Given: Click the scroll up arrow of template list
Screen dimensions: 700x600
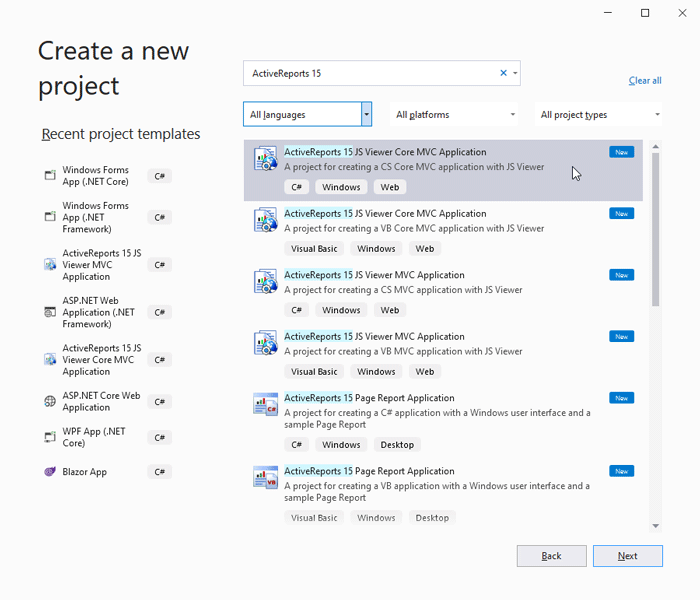Looking at the screenshot, I should [x=655, y=146].
